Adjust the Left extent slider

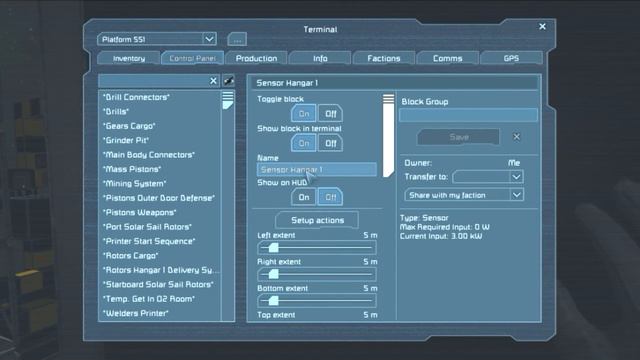317,247
